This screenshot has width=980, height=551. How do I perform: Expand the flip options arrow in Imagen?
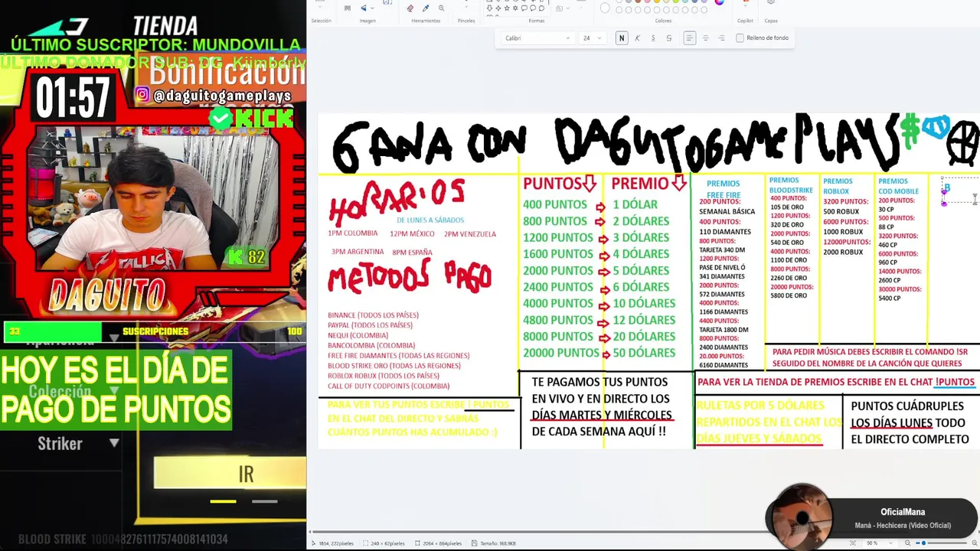(372, 8)
